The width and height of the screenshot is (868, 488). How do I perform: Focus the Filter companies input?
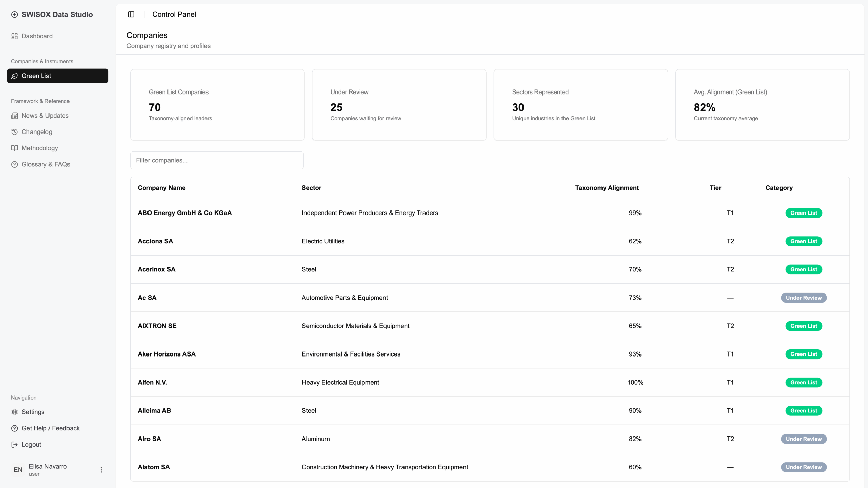[x=217, y=160]
